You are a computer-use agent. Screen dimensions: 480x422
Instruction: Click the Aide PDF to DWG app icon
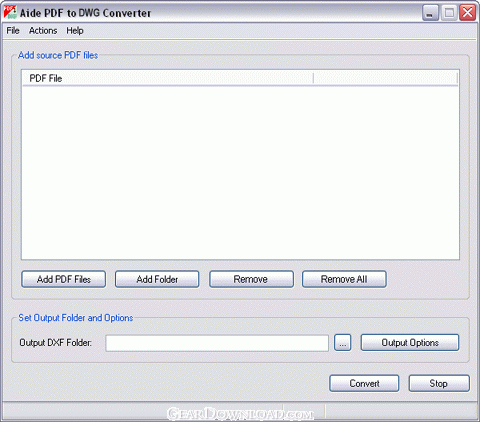10,12
